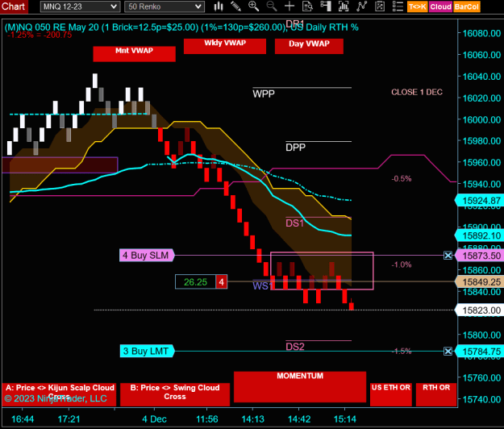504x429 pixels.
Task: Click the DS1 support label
Action: (x=295, y=223)
